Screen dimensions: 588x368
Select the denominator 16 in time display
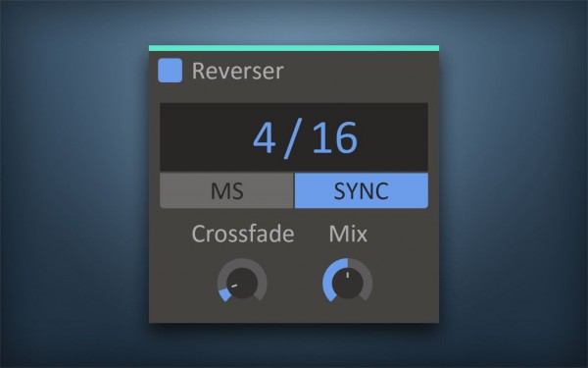point(334,137)
